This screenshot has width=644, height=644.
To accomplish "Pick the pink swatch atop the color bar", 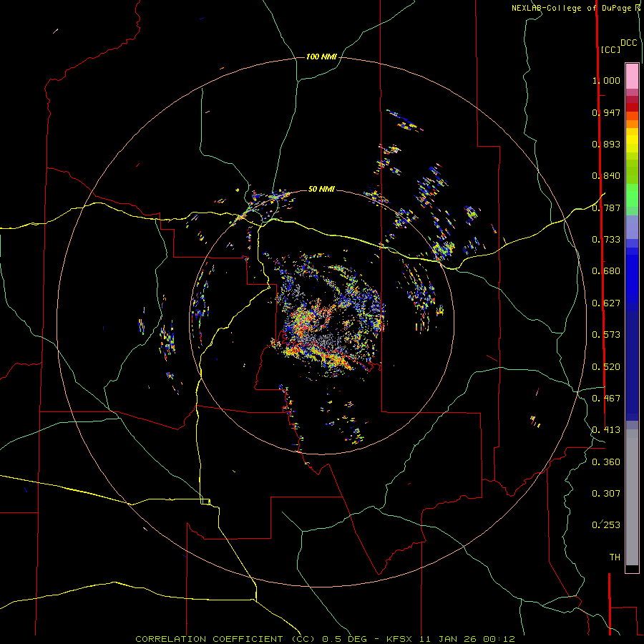I will click(x=632, y=77).
